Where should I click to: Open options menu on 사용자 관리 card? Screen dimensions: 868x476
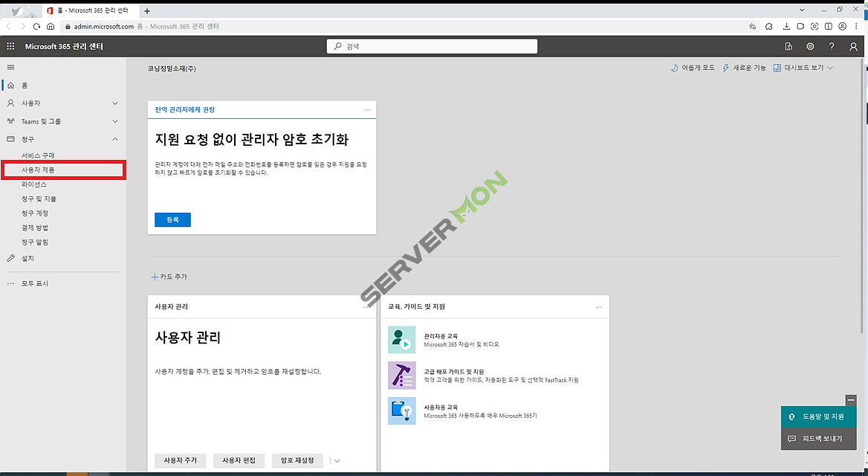click(x=366, y=307)
